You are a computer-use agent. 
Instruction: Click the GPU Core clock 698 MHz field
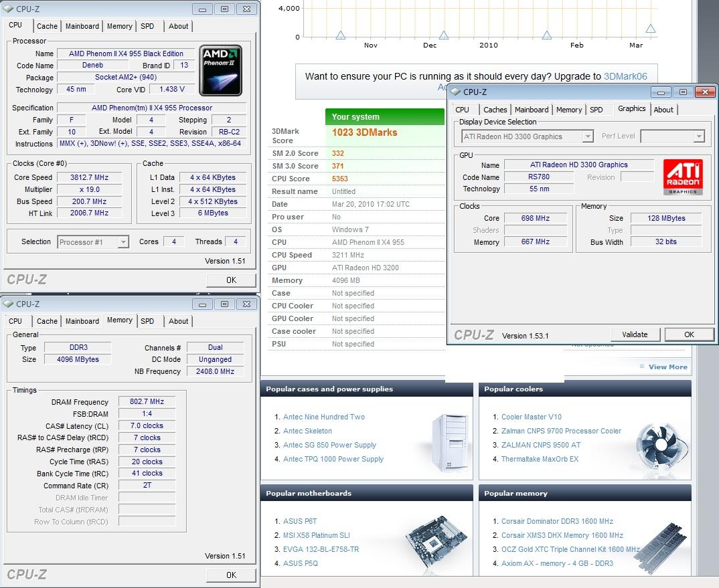[x=535, y=218]
